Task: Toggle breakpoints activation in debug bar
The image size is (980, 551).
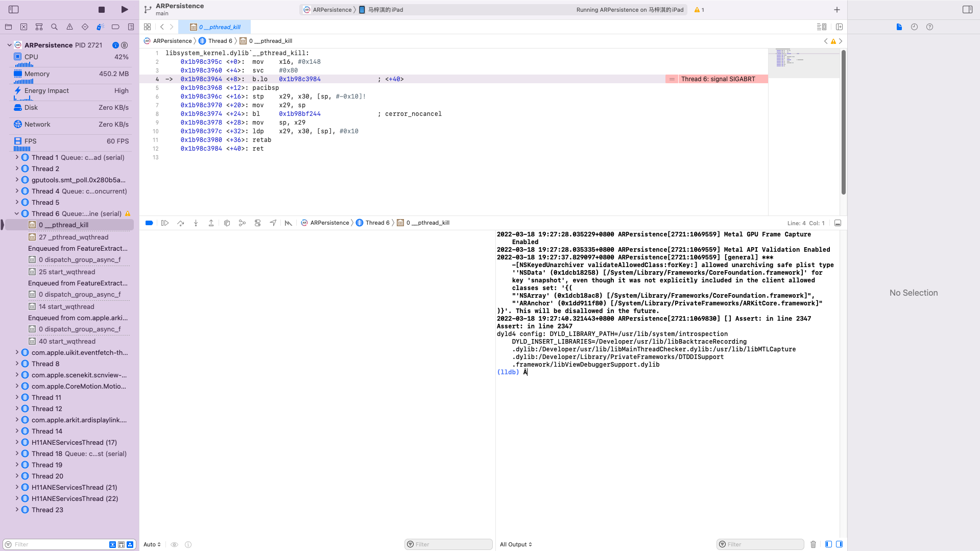Action: 149,223
